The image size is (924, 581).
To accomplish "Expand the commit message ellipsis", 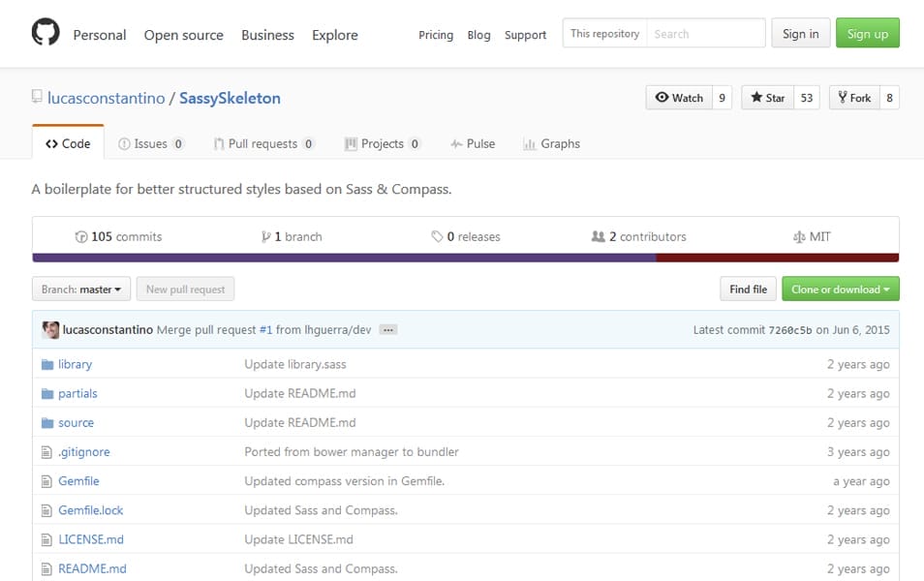I will pos(386,329).
